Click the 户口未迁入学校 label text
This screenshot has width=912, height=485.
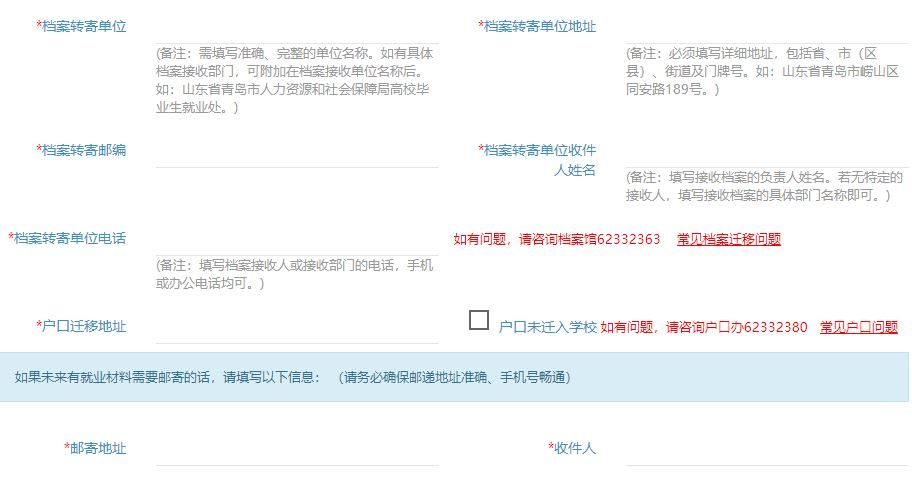(x=547, y=327)
